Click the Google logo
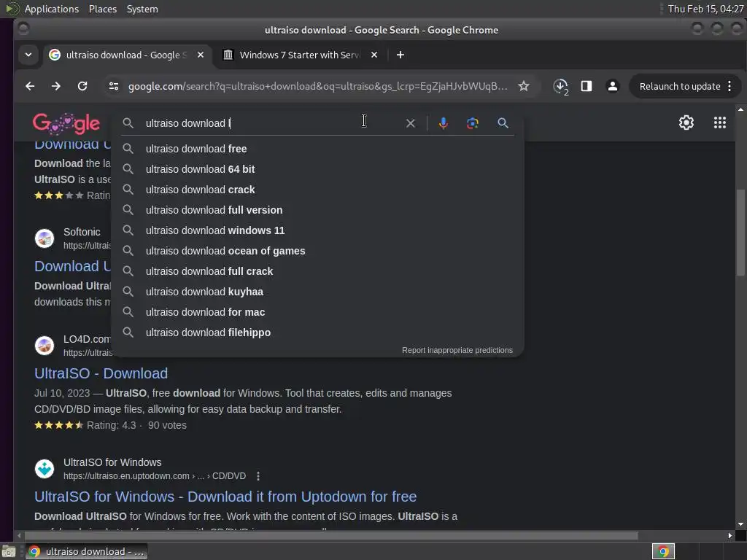The width and height of the screenshot is (747, 560). click(x=66, y=124)
